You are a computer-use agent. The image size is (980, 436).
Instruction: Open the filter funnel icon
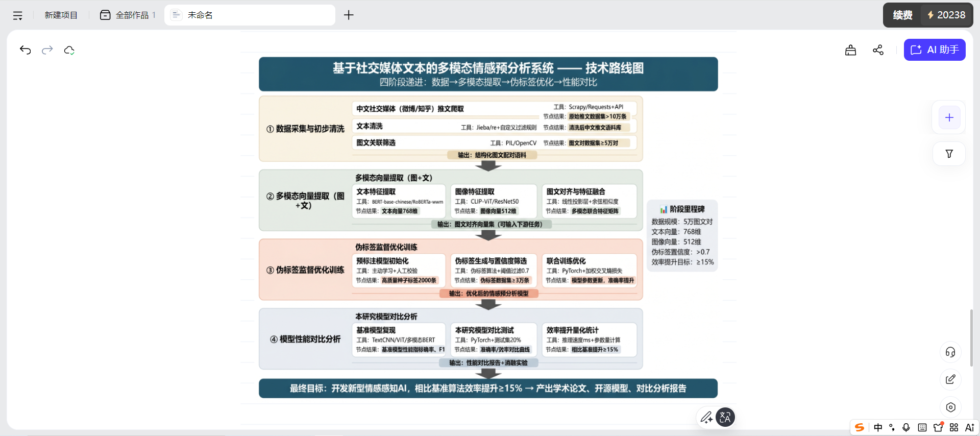[949, 154]
